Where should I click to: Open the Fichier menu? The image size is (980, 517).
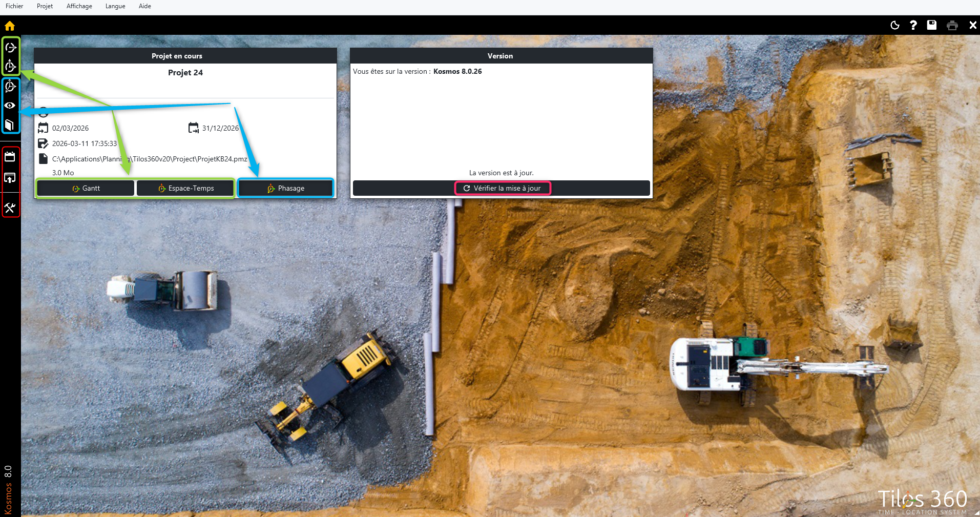point(14,6)
